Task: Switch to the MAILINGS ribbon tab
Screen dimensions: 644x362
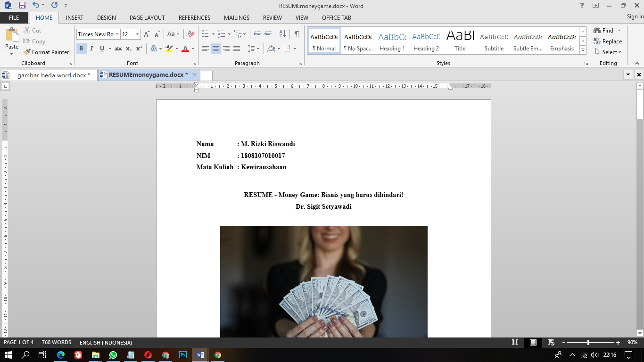Action: 236,18
